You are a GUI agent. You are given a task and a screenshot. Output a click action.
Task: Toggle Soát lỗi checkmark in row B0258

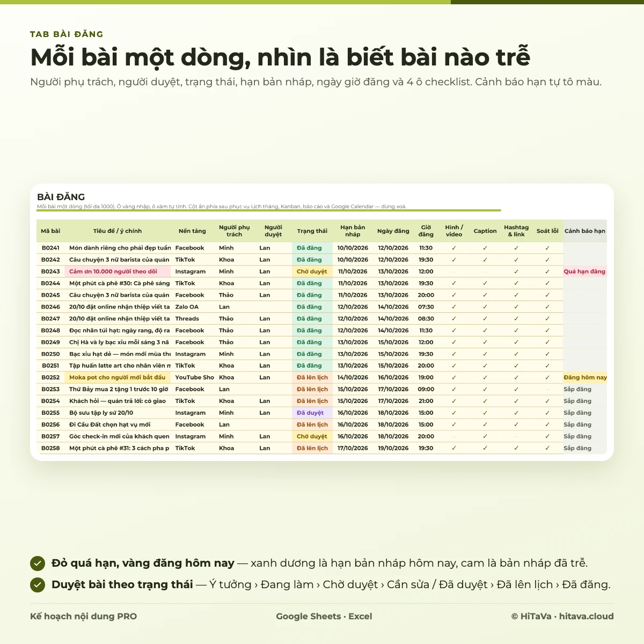pos(547,449)
